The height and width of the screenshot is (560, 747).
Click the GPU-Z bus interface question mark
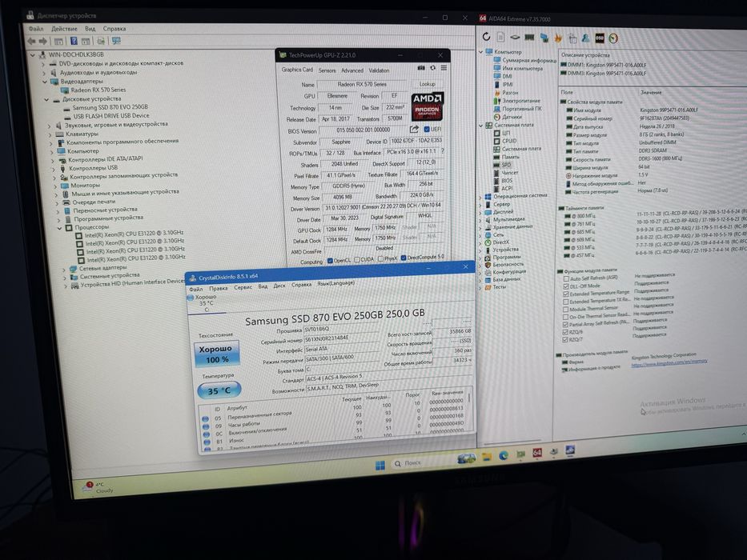pyautogui.click(x=442, y=151)
